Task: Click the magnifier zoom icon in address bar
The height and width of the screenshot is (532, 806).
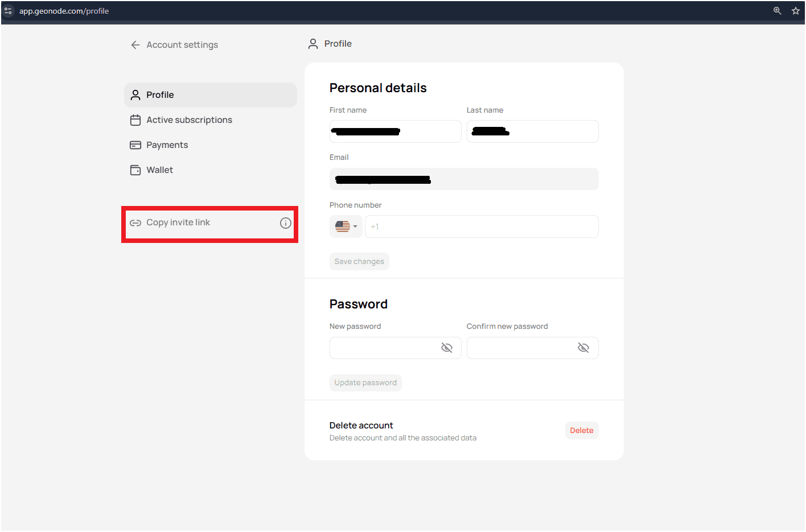Action: 777,10
